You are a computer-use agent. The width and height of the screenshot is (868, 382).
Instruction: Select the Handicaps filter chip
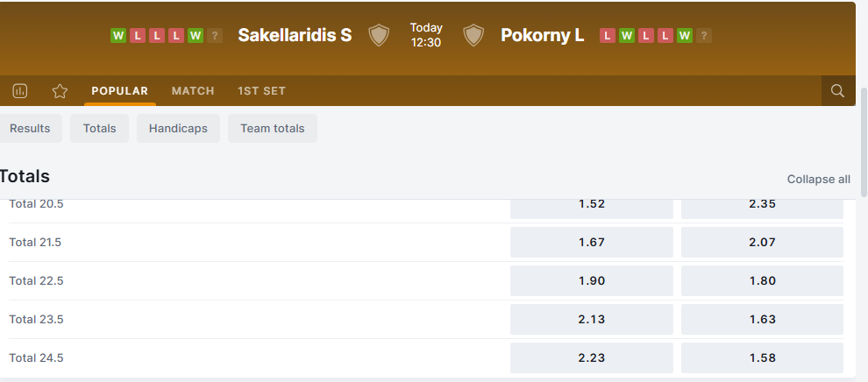(x=178, y=129)
